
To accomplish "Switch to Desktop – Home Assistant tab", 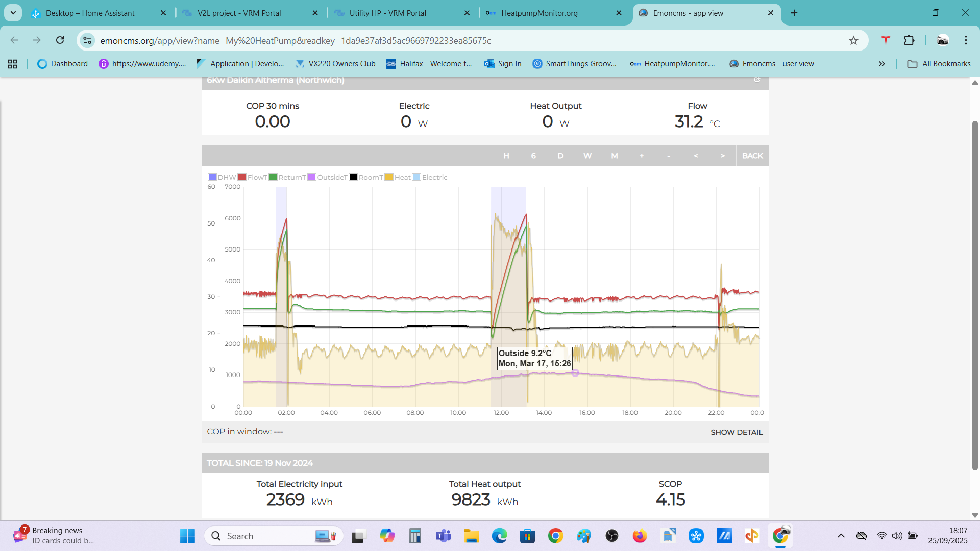I will click(x=90, y=13).
